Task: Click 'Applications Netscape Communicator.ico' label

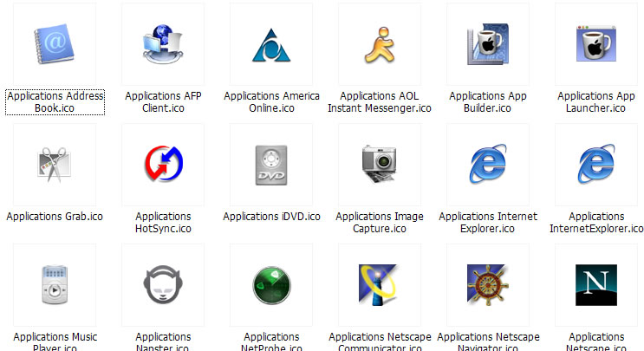Action: 380,341
